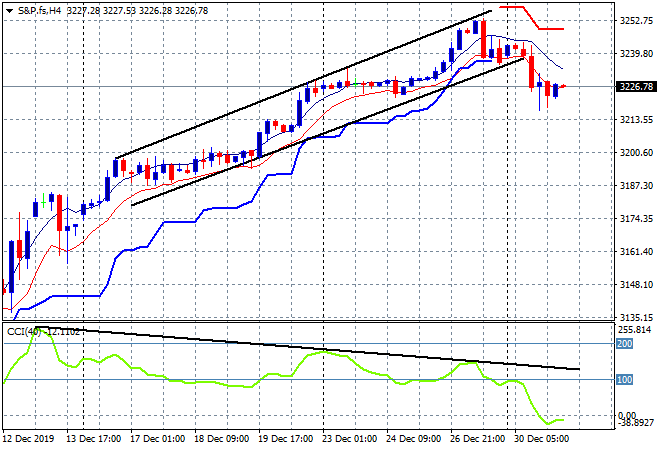This screenshot has height=450, width=660.
Task: Click the 3161.40 price axis label
Action: click(x=636, y=252)
